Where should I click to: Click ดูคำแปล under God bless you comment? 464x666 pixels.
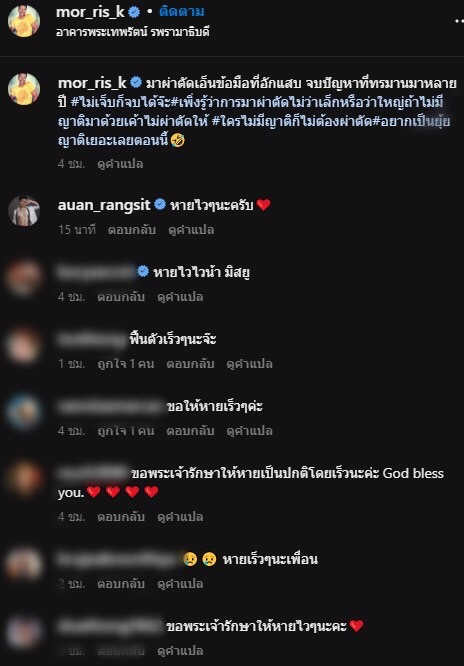pyautogui.click(x=180, y=517)
